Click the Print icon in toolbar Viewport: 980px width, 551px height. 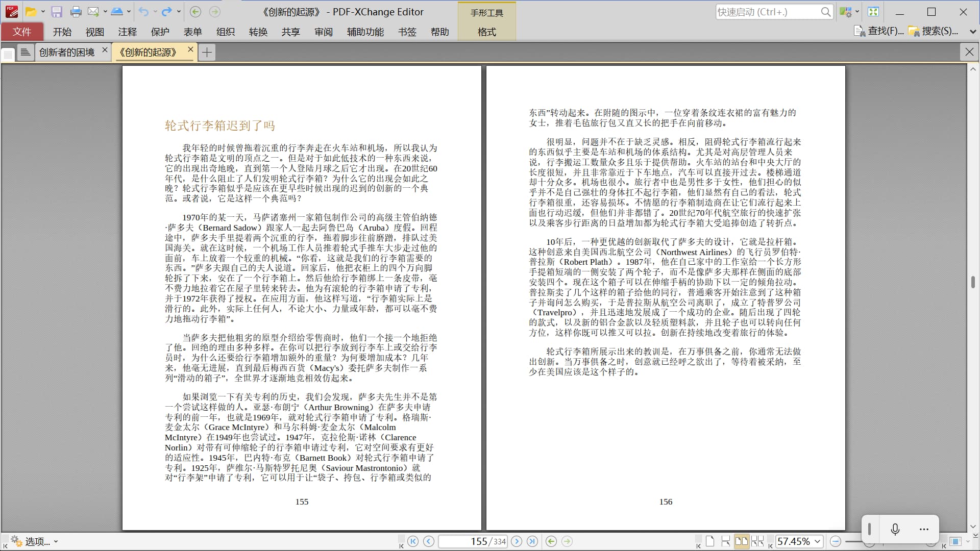[76, 12]
